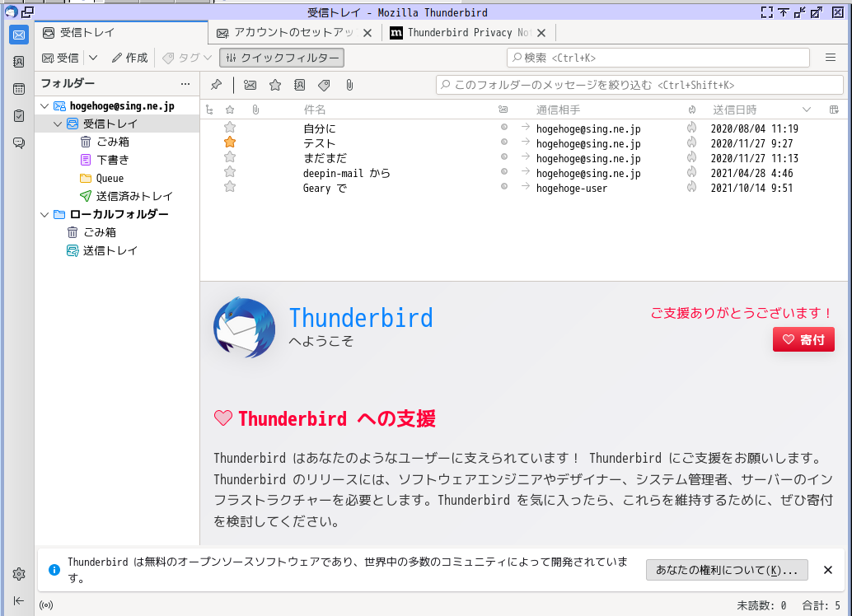
Task: Filter to show only starred messages
Action: click(x=275, y=85)
